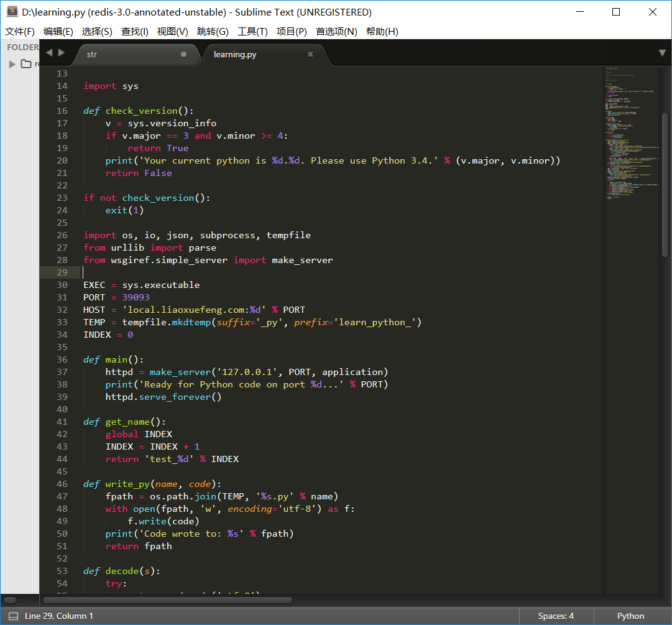Click the horizontal scrollbar at the bottom

click(167, 600)
